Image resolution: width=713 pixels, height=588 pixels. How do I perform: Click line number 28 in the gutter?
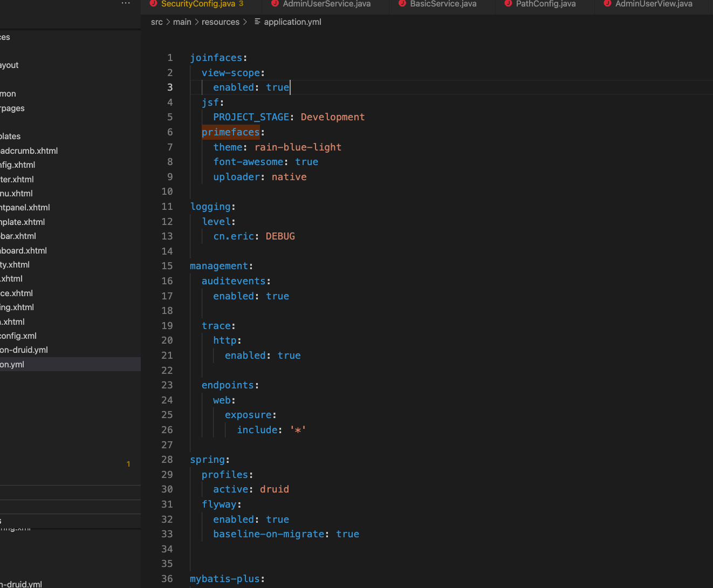click(x=167, y=460)
